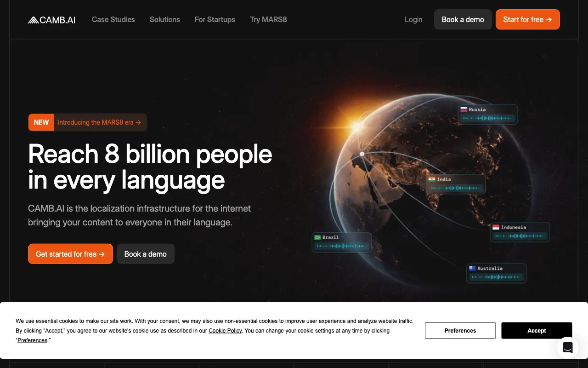Select the Russia voice card
The height and width of the screenshot is (368, 588).
pyautogui.click(x=488, y=114)
